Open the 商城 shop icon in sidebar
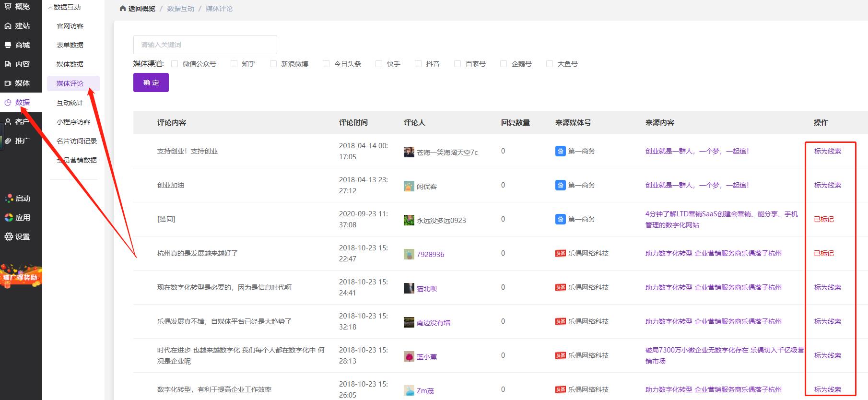 (x=8, y=45)
